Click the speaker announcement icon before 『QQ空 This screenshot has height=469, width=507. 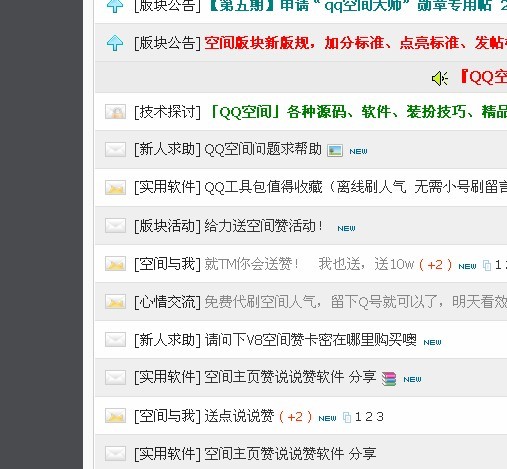440,78
